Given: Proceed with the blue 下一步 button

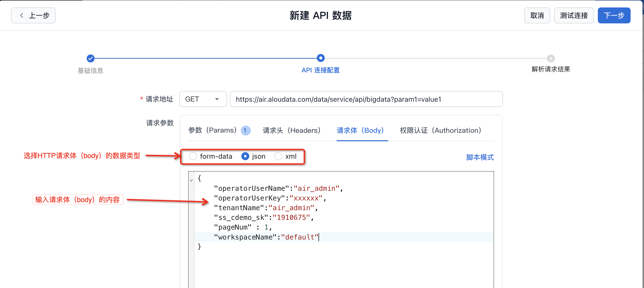Looking at the screenshot, I should coord(614,15).
